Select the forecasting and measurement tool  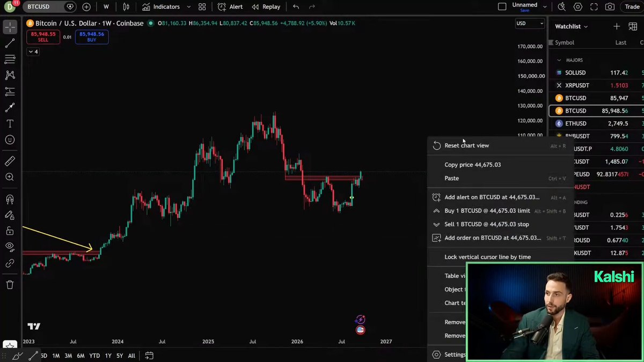click(10, 91)
